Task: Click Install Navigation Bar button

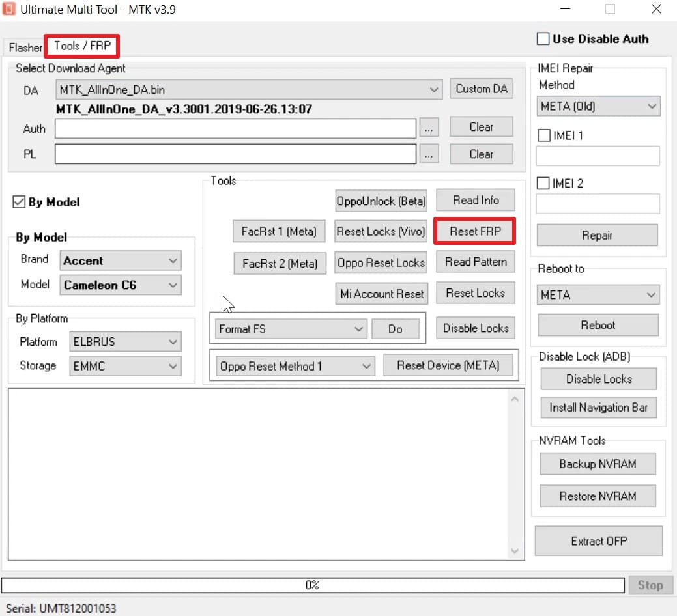Action: click(x=598, y=407)
